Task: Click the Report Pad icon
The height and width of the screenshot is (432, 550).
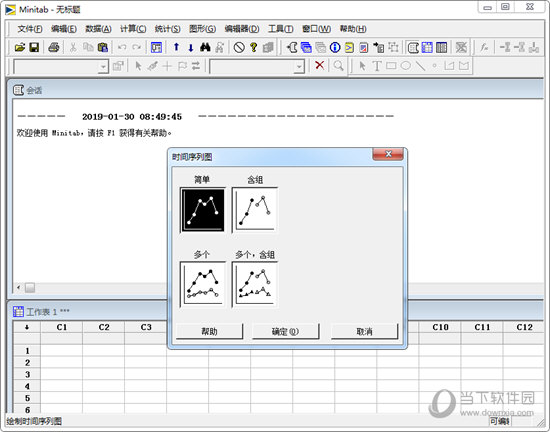Action: pyautogui.click(x=364, y=47)
